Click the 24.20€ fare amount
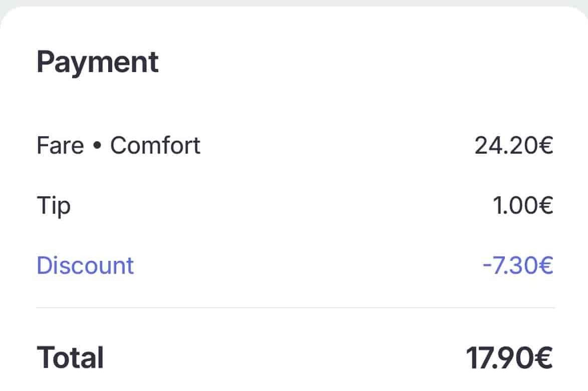This screenshot has width=588, height=391. point(513,146)
